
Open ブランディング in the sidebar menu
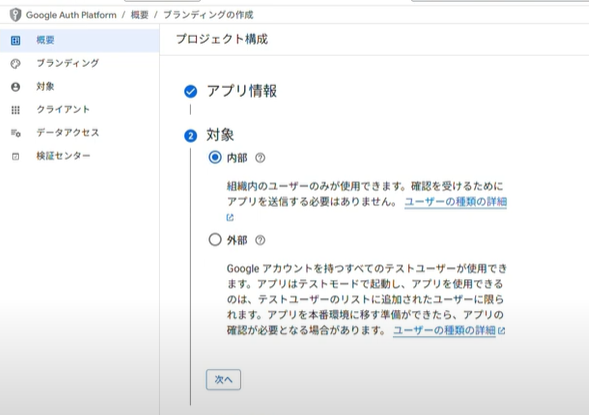68,63
